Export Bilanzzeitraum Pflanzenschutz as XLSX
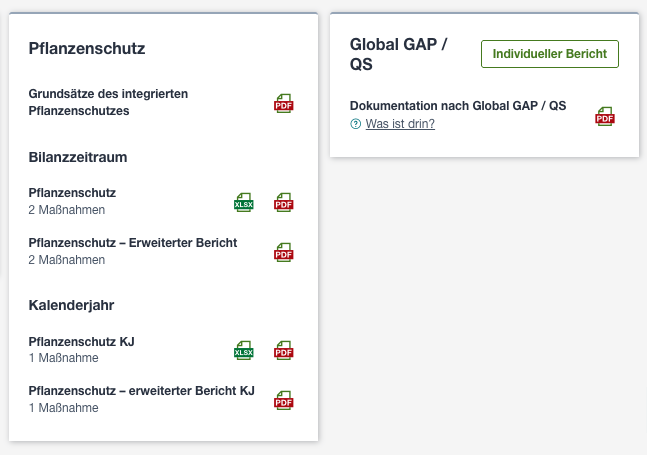This screenshot has height=455, width=647. pos(243,202)
